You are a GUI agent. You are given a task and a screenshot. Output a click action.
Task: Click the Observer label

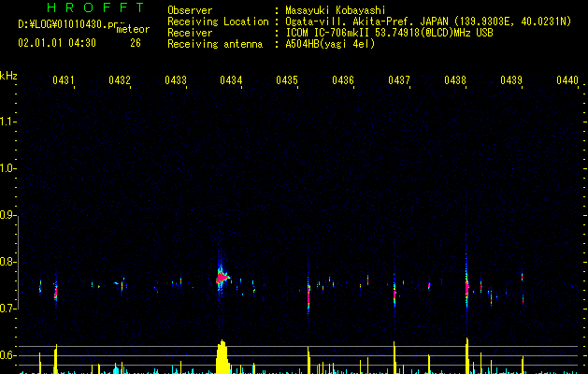[190, 10]
